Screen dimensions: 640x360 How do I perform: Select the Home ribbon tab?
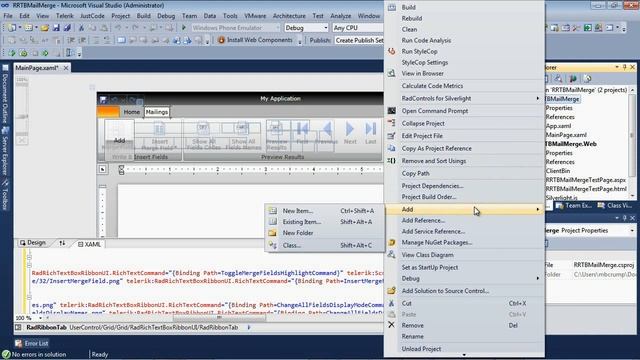(131, 112)
